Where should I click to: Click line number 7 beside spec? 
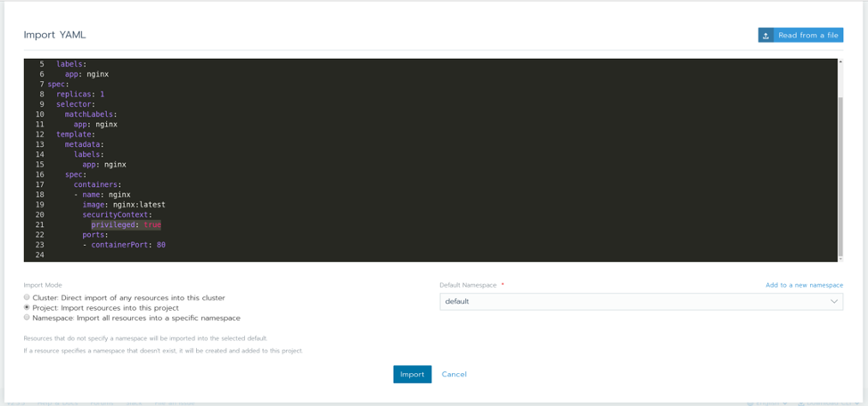(41, 85)
